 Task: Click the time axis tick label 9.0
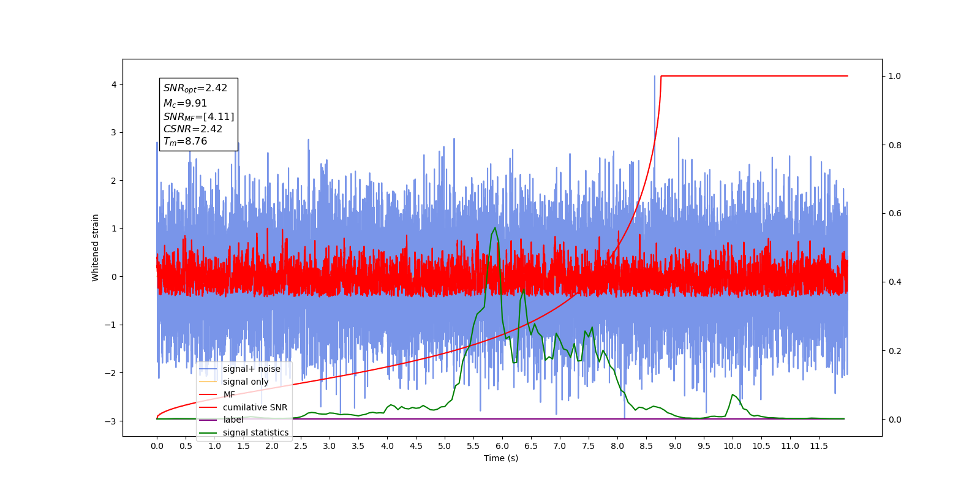[x=675, y=446]
